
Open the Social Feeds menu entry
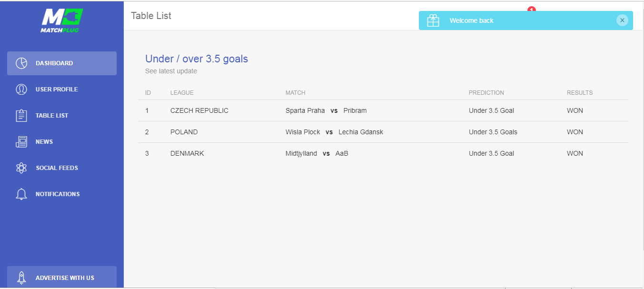coord(62,168)
